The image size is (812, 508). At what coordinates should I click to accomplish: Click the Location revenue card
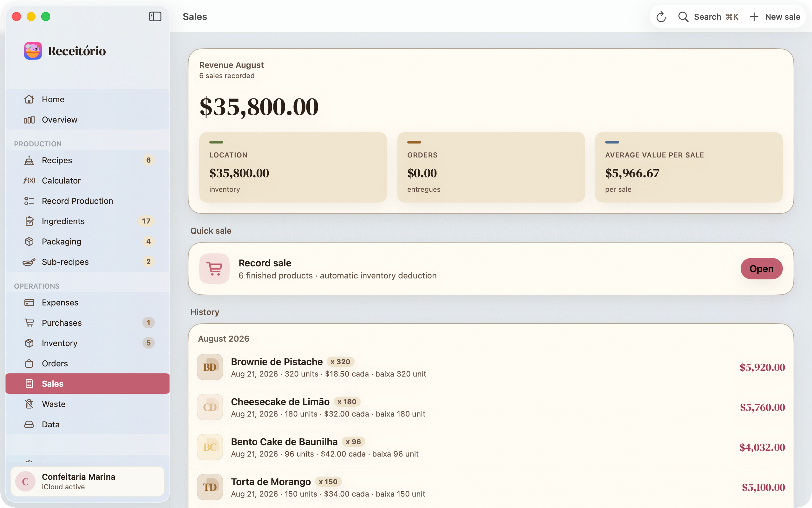(x=293, y=167)
